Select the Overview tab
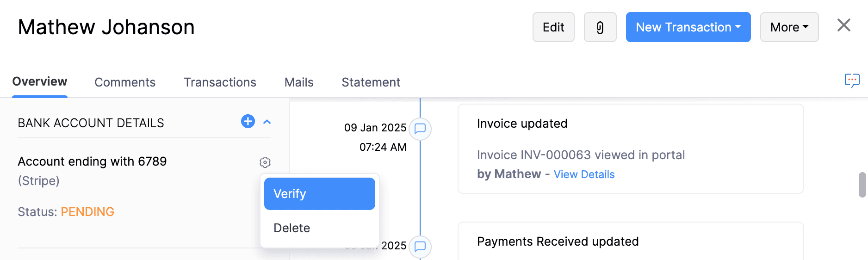Viewport: 868px width, 260px height. click(40, 82)
